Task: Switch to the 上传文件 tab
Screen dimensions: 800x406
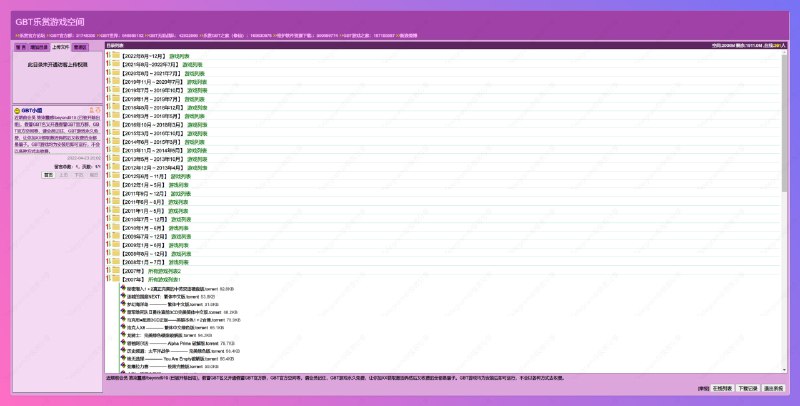Action: [60, 46]
